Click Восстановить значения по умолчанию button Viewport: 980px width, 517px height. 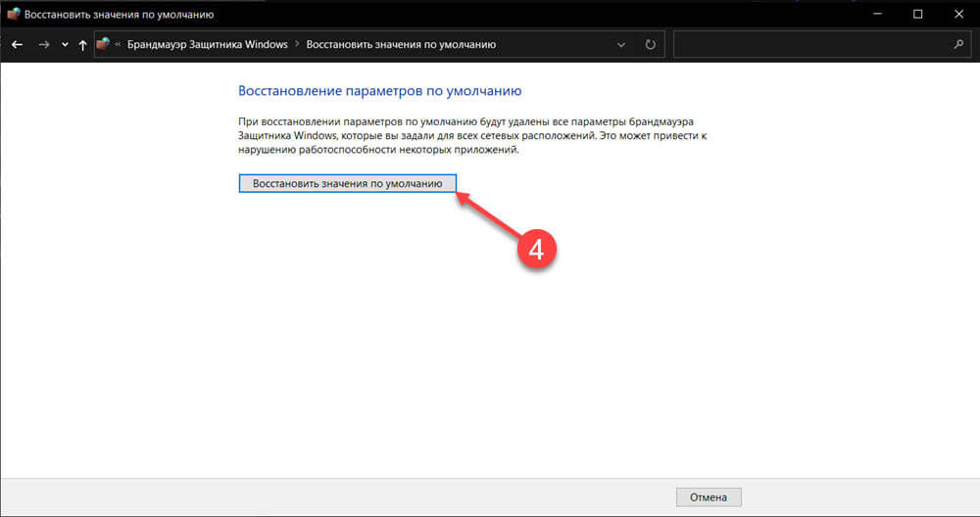click(348, 183)
